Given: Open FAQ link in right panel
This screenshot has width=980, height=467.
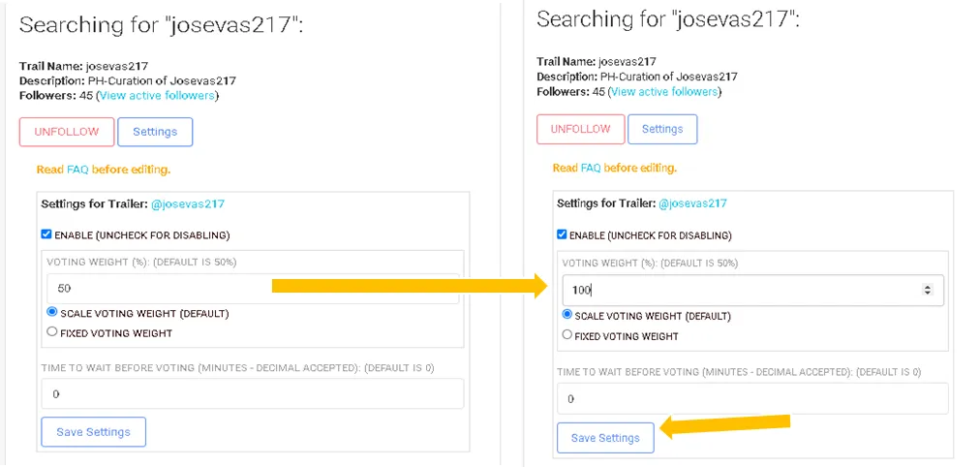Looking at the screenshot, I should click(x=591, y=169).
